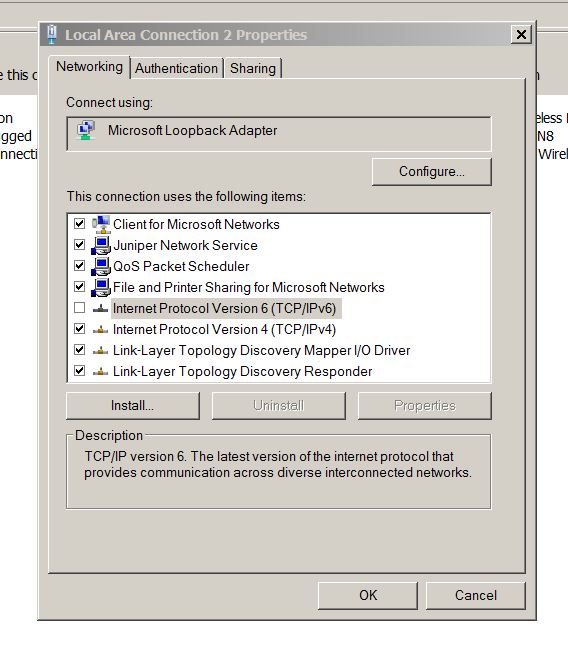Click the File and Printer Sharing icon
568x651 pixels.
tap(101, 287)
